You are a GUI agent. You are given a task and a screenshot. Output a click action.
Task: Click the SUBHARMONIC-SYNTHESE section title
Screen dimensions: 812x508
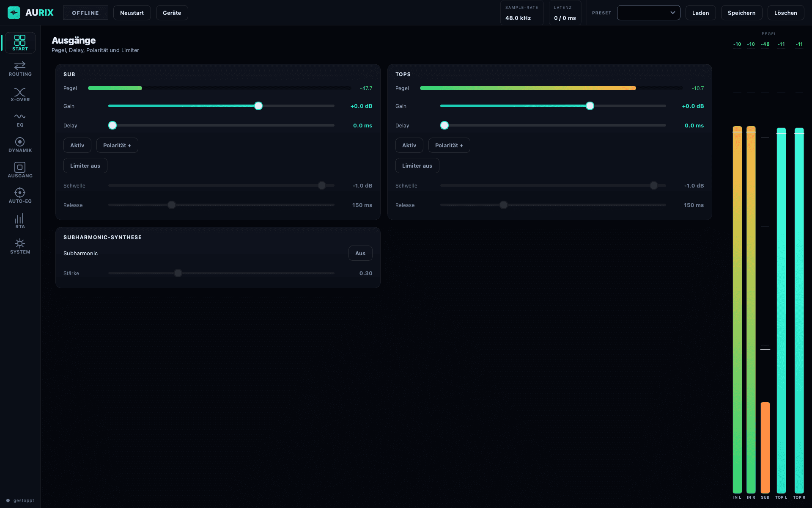(102, 237)
